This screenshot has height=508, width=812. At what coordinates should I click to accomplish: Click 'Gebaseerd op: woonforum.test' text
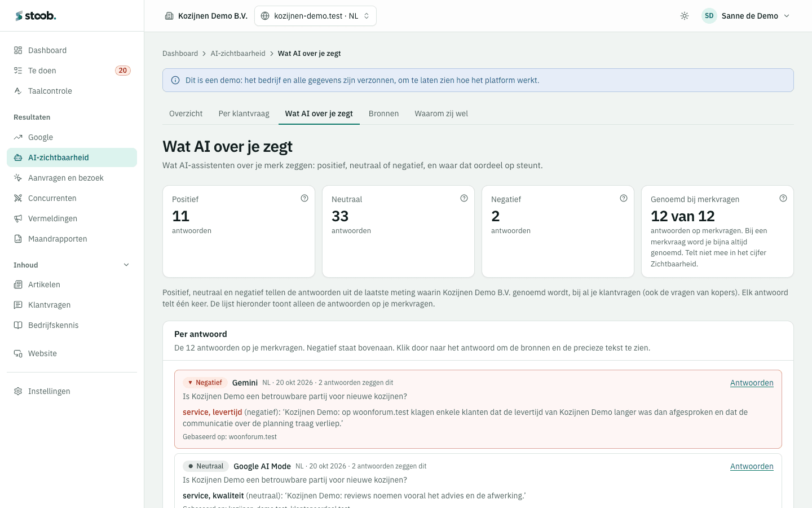pyautogui.click(x=230, y=437)
